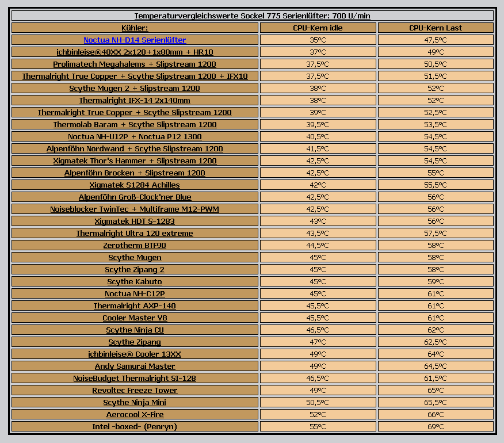Select 59°C load value for Scythe Kabuto
This screenshot has height=443, width=504.
436,281
